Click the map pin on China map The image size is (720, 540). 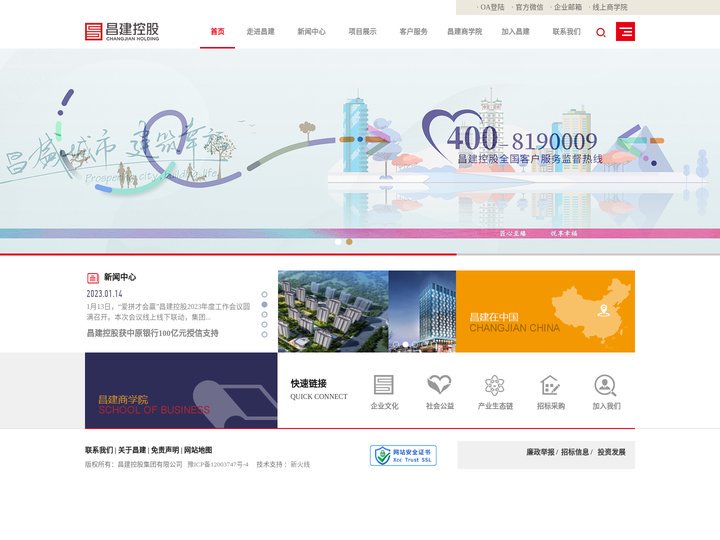click(x=604, y=311)
